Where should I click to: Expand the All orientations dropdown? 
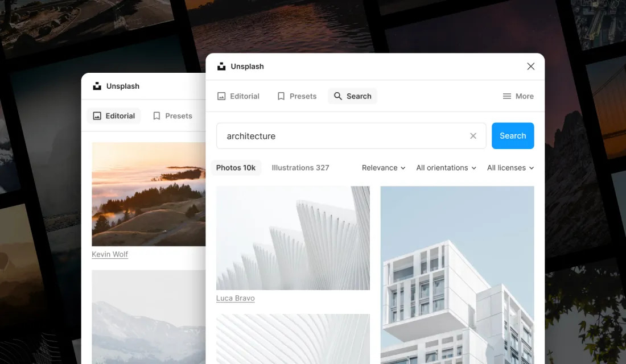click(446, 168)
